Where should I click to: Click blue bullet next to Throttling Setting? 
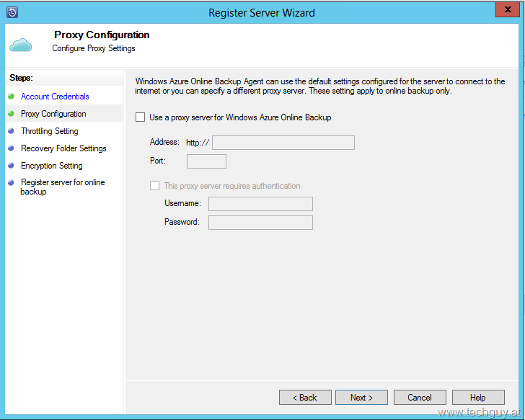click(x=11, y=130)
